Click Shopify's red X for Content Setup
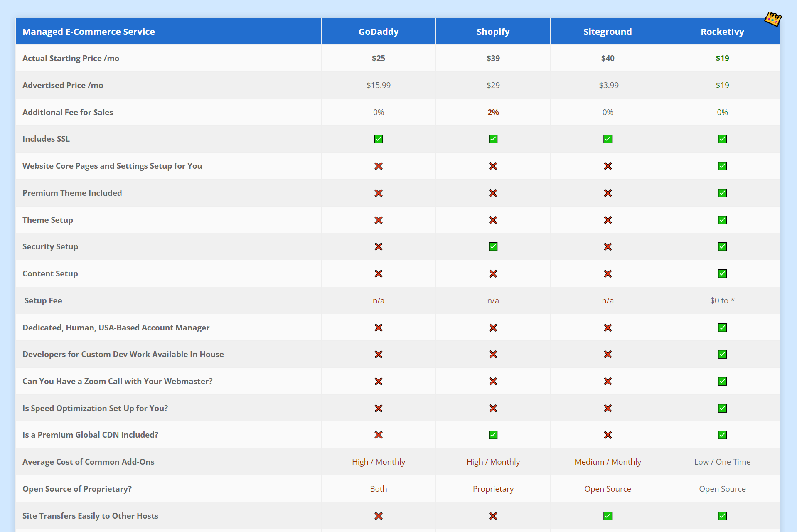The image size is (797, 532). (493, 274)
